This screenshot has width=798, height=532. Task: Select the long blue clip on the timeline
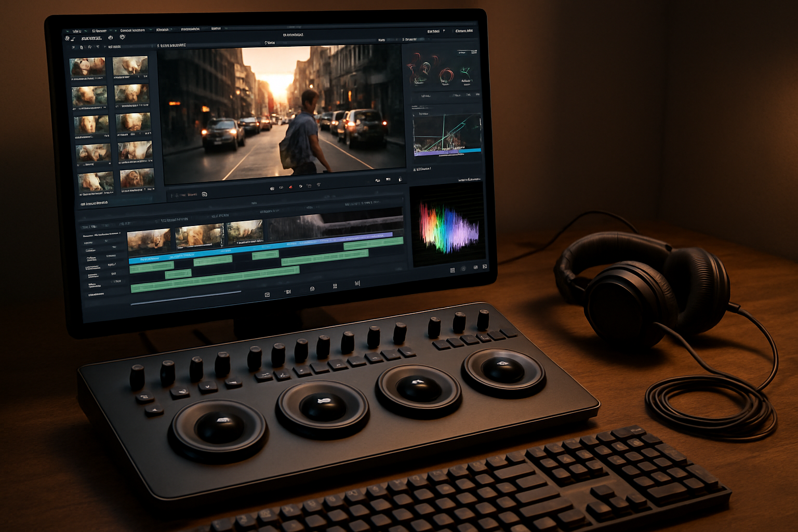click(x=234, y=249)
